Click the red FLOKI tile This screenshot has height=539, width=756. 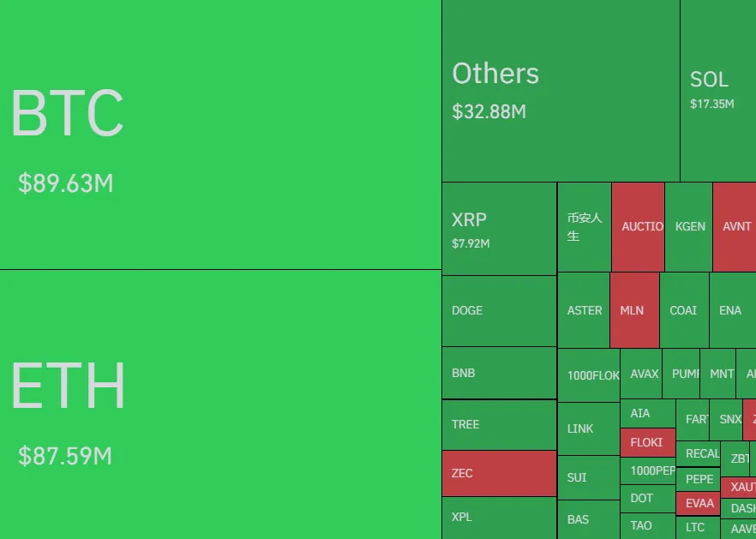pyautogui.click(x=647, y=442)
